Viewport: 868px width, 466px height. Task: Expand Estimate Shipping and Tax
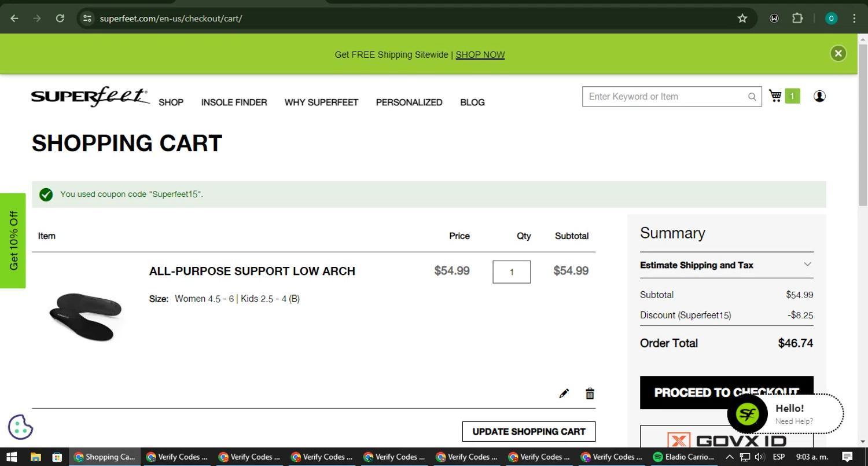point(727,265)
